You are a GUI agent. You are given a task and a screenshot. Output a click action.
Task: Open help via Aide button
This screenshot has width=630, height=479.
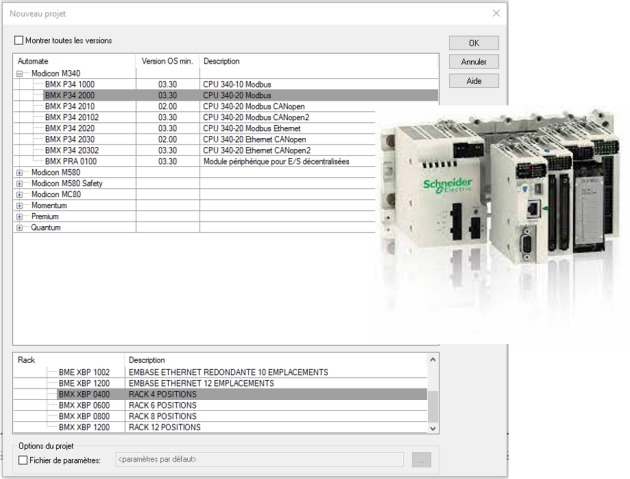[474, 81]
